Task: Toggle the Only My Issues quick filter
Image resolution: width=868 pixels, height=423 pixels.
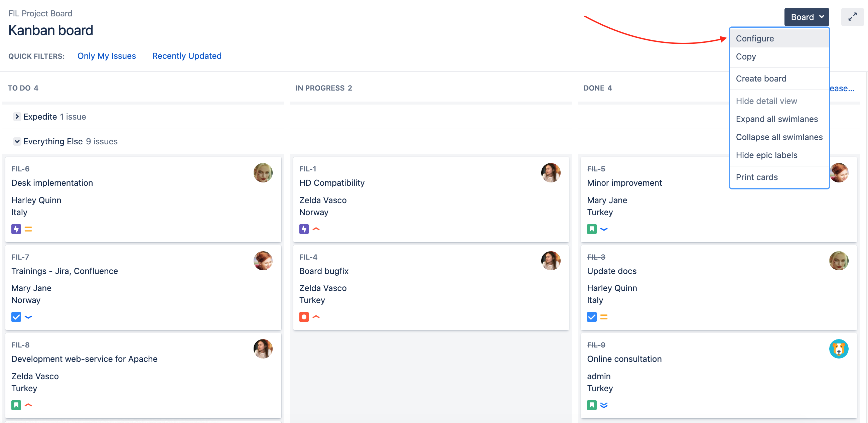Action: pyautogui.click(x=107, y=56)
